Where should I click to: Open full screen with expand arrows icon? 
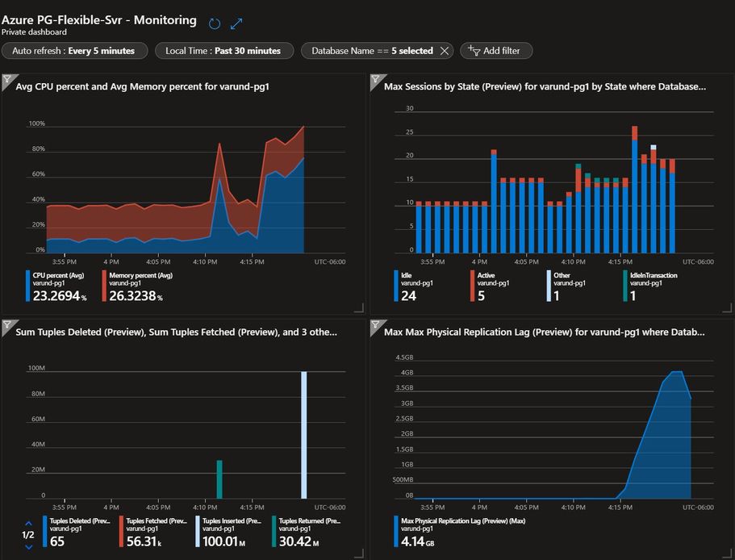[236, 23]
